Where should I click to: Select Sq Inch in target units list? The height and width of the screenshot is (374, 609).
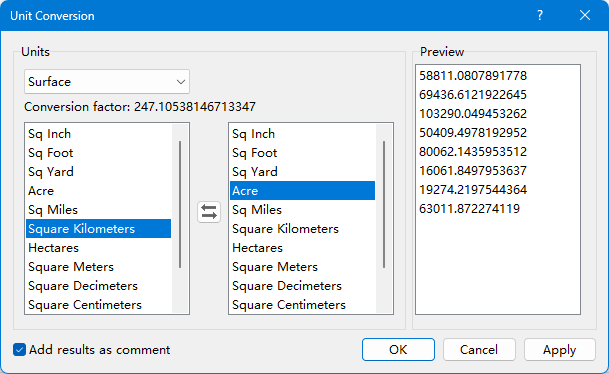pyautogui.click(x=303, y=134)
